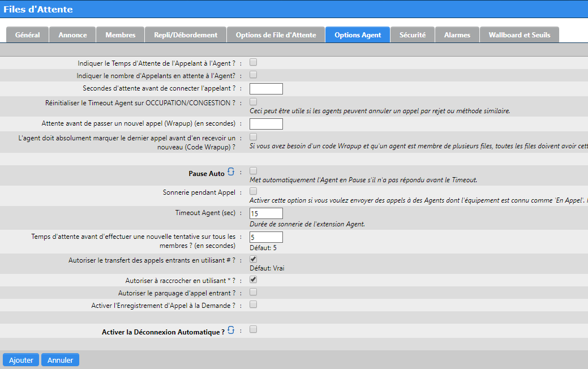Open the Repli/Débordement tab
The height and width of the screenshot is (369, 588).
(x=186, y=35)
